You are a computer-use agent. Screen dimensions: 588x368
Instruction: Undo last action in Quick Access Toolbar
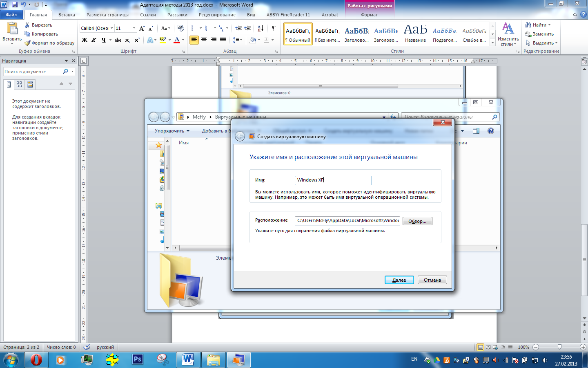pyautogui.click(x=24, y=4)
